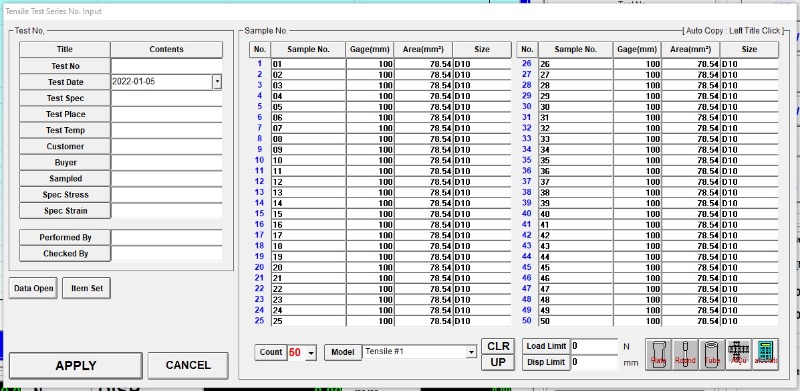Click left table Area(mm²) column header

[423, 50]
